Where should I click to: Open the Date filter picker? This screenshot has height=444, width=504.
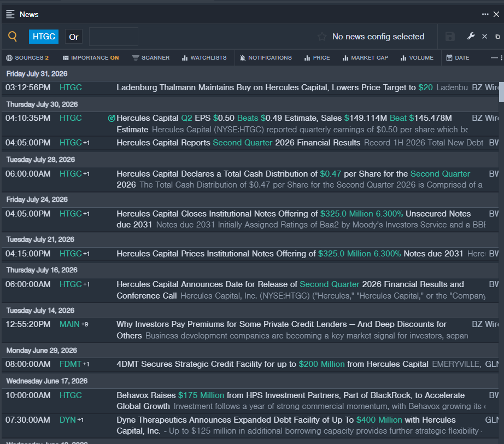(458, 58)
